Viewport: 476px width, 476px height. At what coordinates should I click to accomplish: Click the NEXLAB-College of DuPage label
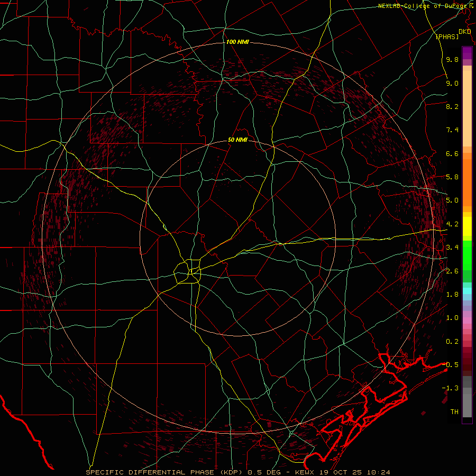click(423, 6)
